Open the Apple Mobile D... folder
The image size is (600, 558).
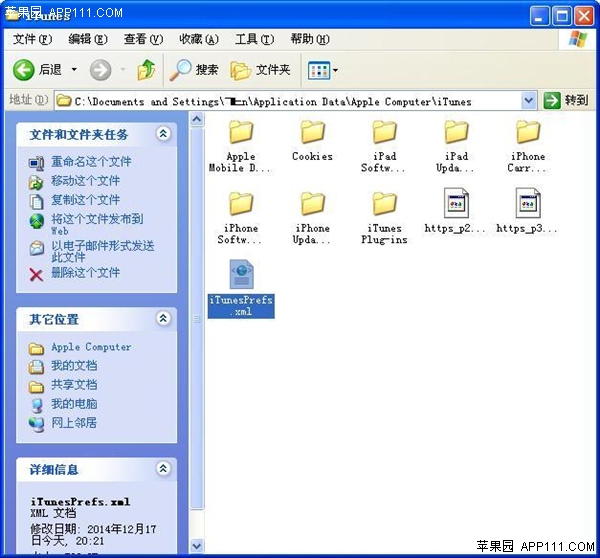click(x=241, y=145)
